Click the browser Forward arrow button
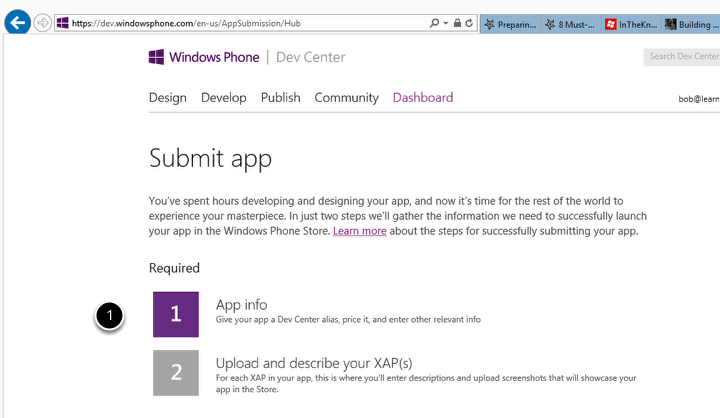Viewport: 720px width, 418px height. click(x=42, y=22)
